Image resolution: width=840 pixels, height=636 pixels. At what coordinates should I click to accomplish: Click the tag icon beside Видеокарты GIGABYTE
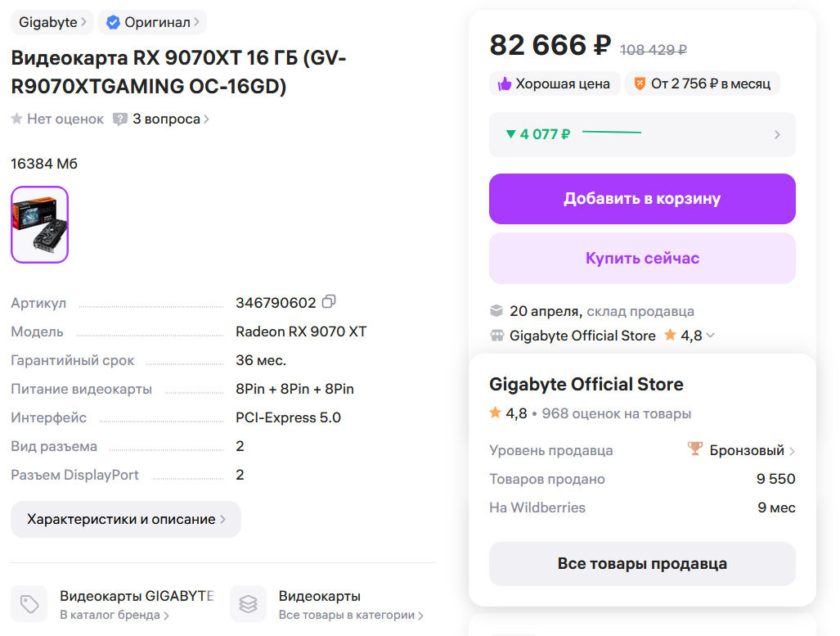click(29, 604)
